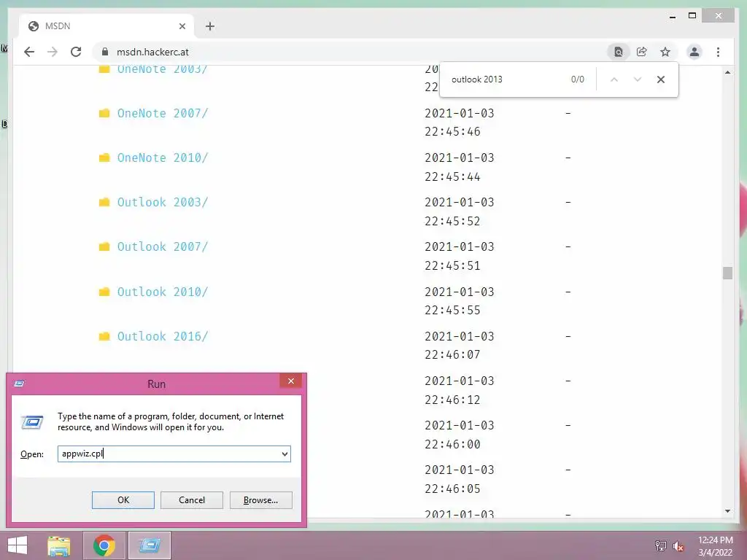
Task: Click the find box containing outlook 2013
Action: [x=477, y=79]
